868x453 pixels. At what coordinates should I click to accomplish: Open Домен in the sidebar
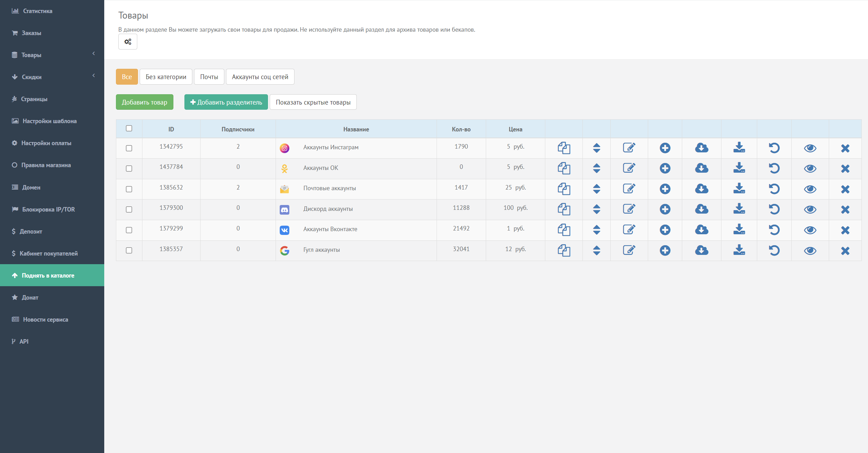coord(52,187)
